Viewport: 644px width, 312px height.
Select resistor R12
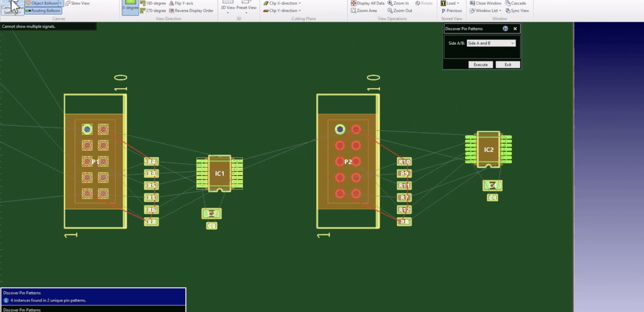click(404, 210)
